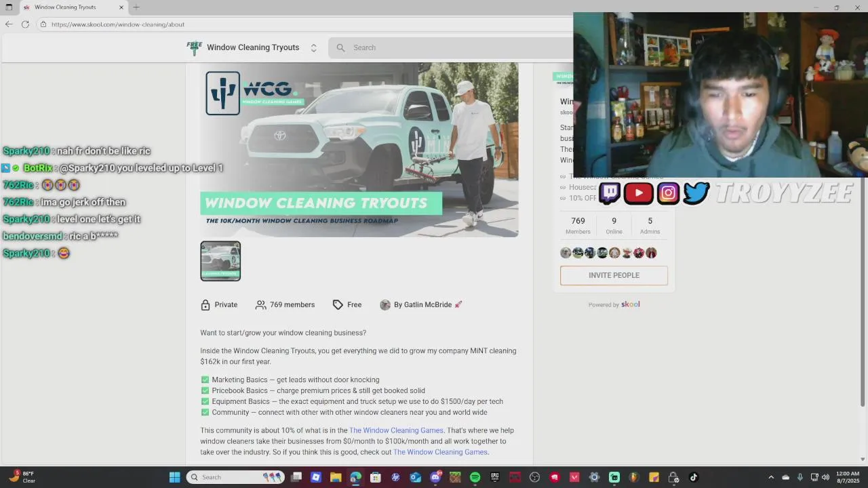Open Task View from taskbar

point(296,477)
